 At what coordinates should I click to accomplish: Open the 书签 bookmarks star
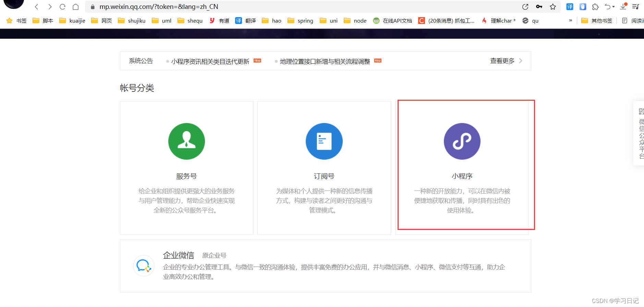16,21
